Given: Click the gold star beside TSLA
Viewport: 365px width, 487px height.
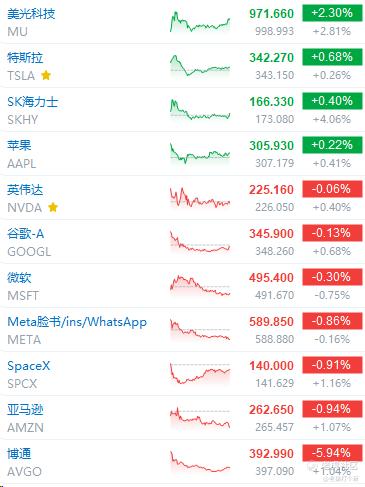Looking at the screenshot, I should coord(46,75).
